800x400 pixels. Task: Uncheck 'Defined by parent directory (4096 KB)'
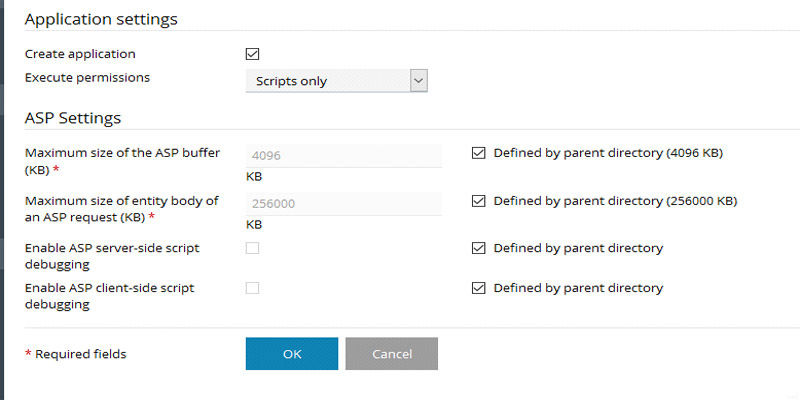pos(478,154)
